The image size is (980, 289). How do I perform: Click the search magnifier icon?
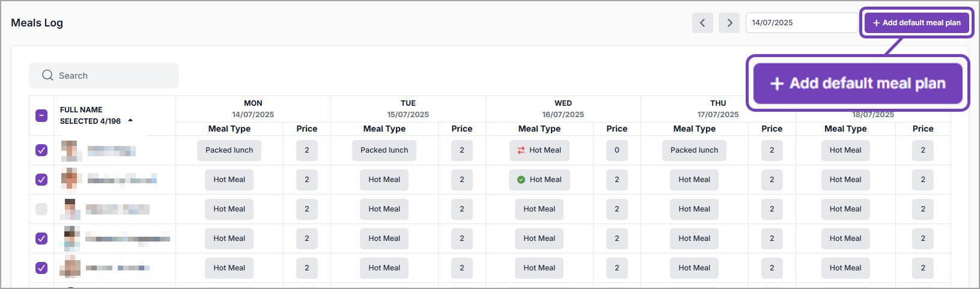[47, 75]
